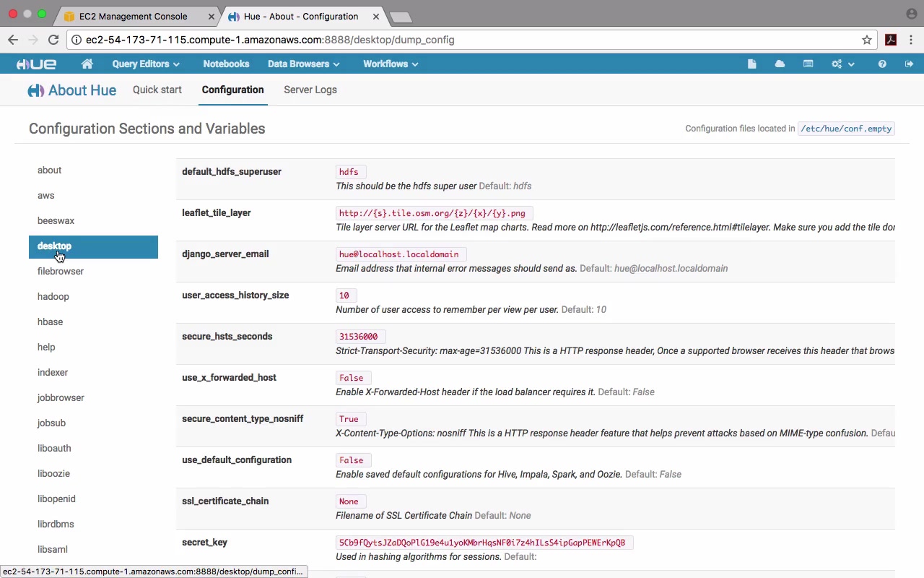Open the HDFS file browser document icon

pos(751,64)
